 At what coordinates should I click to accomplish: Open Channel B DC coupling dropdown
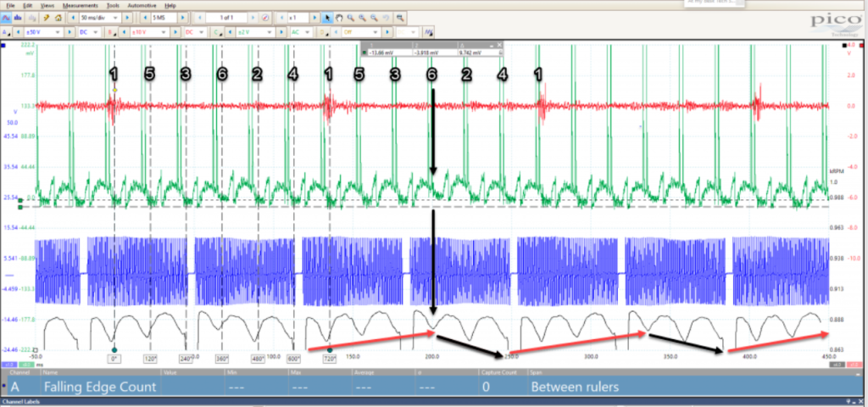click(201, 32)
